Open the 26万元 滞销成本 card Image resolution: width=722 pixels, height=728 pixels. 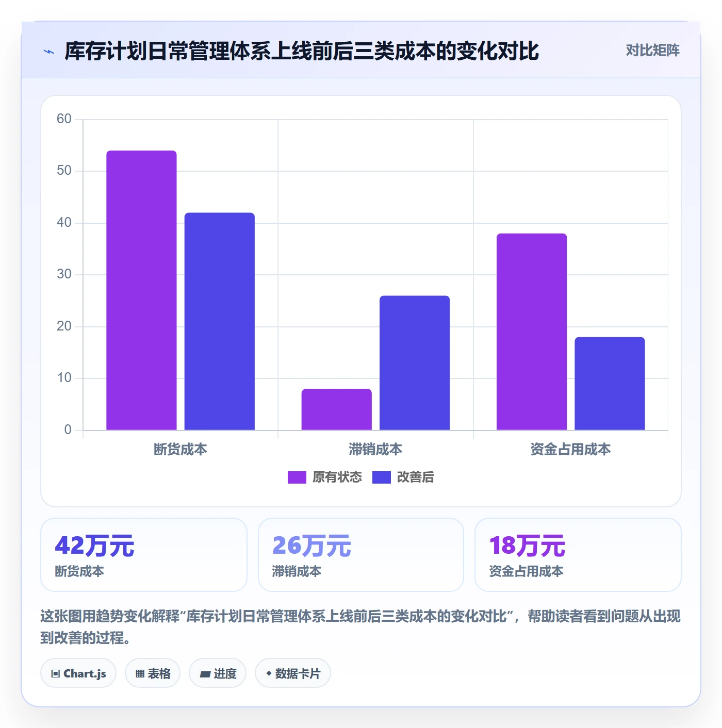(361, 555)
